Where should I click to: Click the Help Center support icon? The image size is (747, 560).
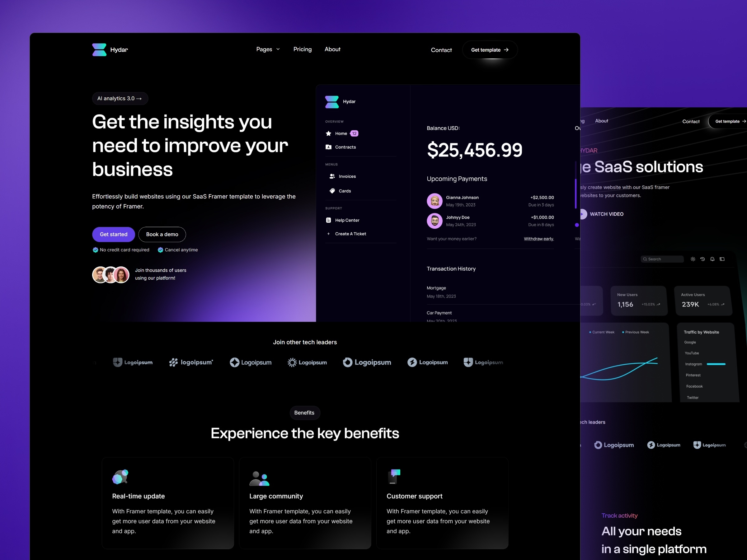point(328,219)
